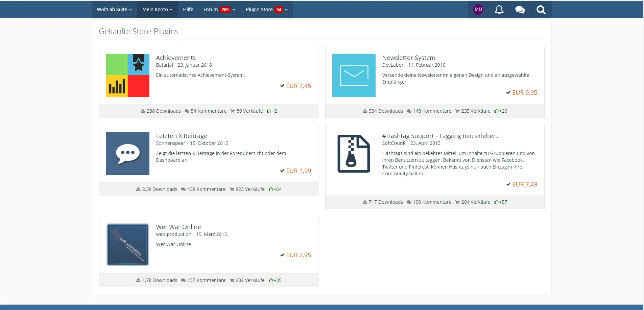Click the 288 Downloads icon under Achievements

point(143,111)
